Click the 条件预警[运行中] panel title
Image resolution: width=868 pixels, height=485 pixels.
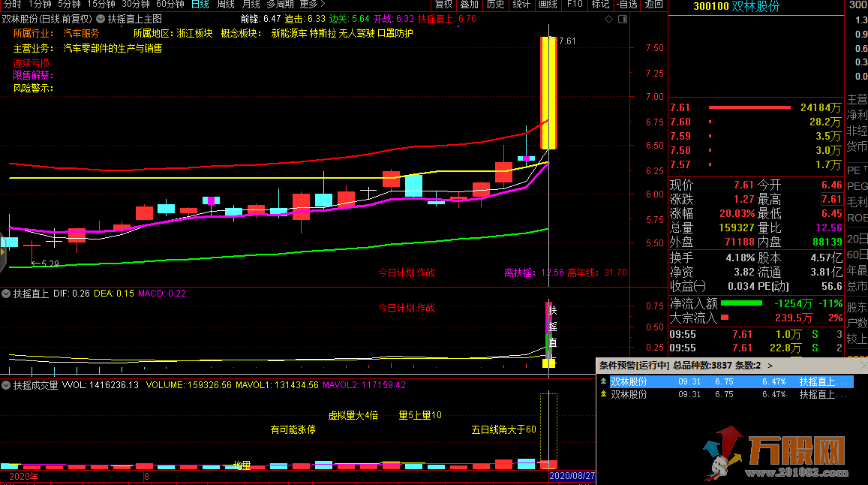pos(634,366)
